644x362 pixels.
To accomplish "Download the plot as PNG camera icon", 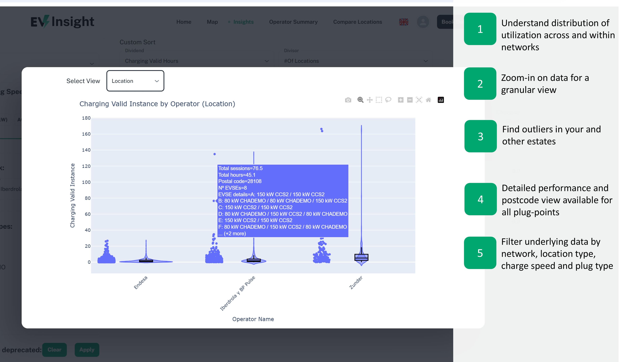I will coord(348,100).
